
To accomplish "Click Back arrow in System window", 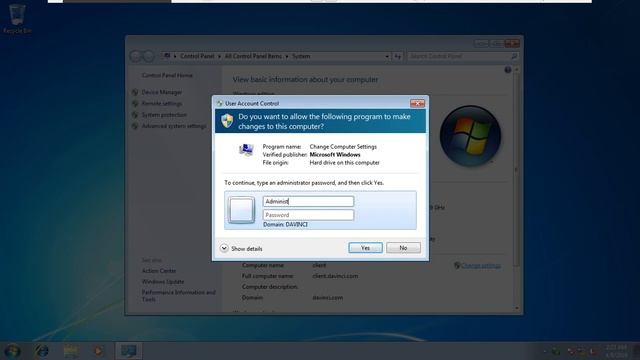I will [x=135, y=56].
